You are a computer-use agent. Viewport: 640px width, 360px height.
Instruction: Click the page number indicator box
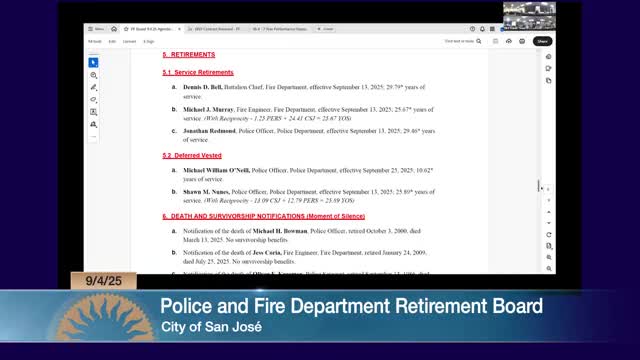point(549,189)
